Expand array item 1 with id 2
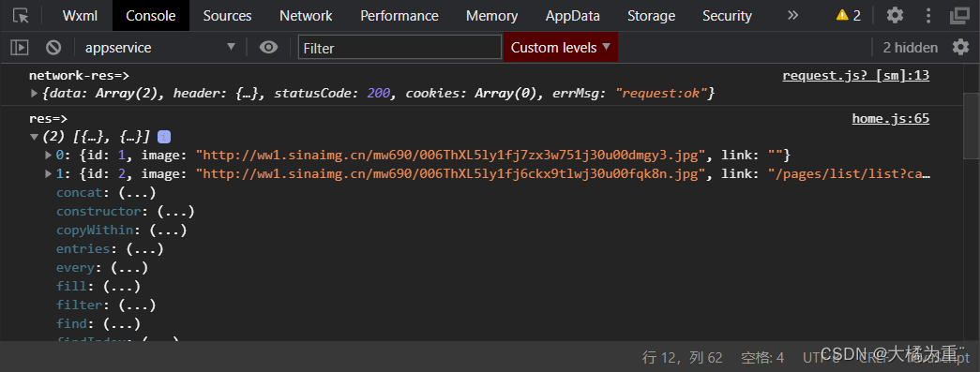This screenshot has width=980, height=372. click(x=48, y=173)
